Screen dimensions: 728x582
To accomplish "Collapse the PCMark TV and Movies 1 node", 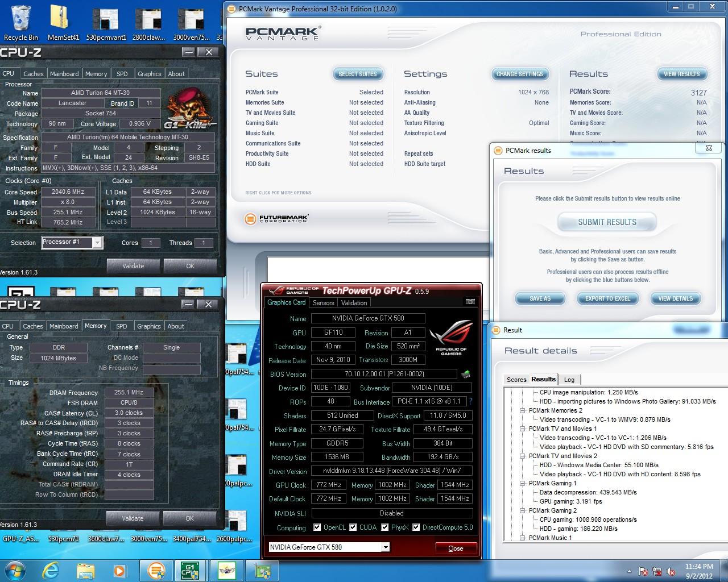I will tap(522, 429).
